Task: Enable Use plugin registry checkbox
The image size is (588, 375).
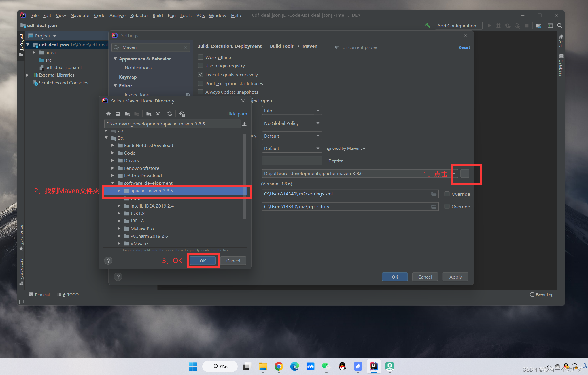Action: (201, 66)
